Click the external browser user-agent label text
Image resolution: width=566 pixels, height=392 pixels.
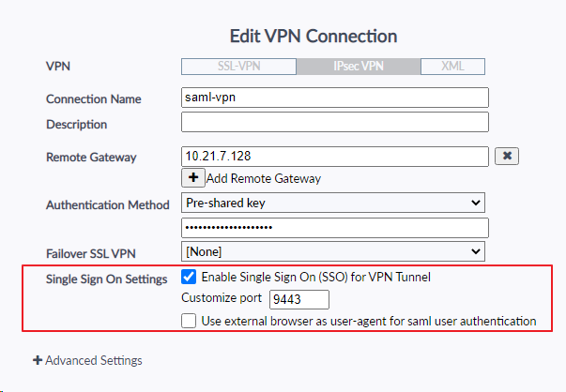(369, 322)
